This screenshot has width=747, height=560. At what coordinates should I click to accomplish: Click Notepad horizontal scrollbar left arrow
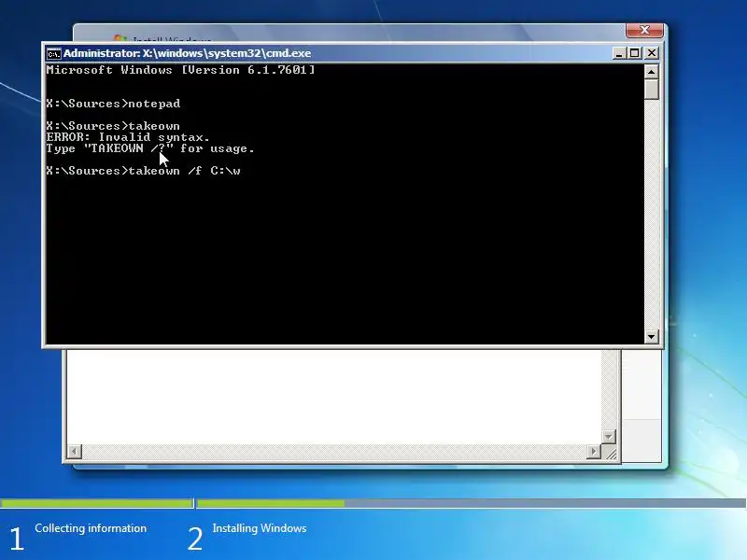coord(75,451)
